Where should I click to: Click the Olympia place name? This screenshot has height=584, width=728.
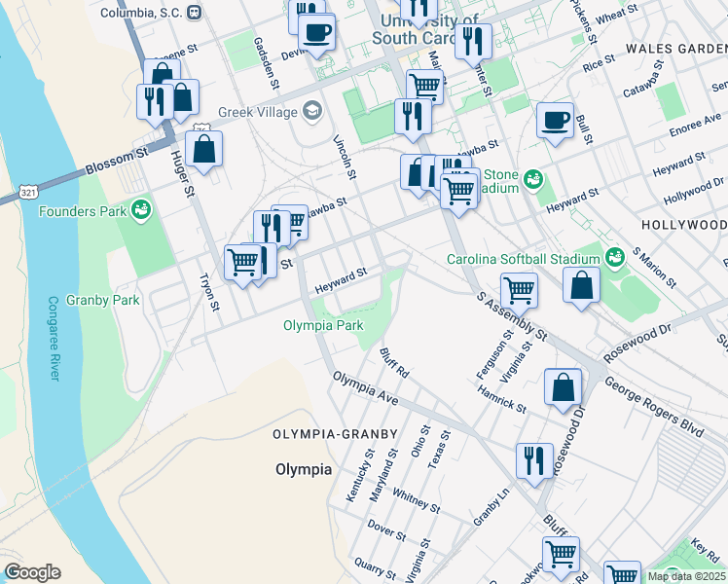tap(304, 469)
